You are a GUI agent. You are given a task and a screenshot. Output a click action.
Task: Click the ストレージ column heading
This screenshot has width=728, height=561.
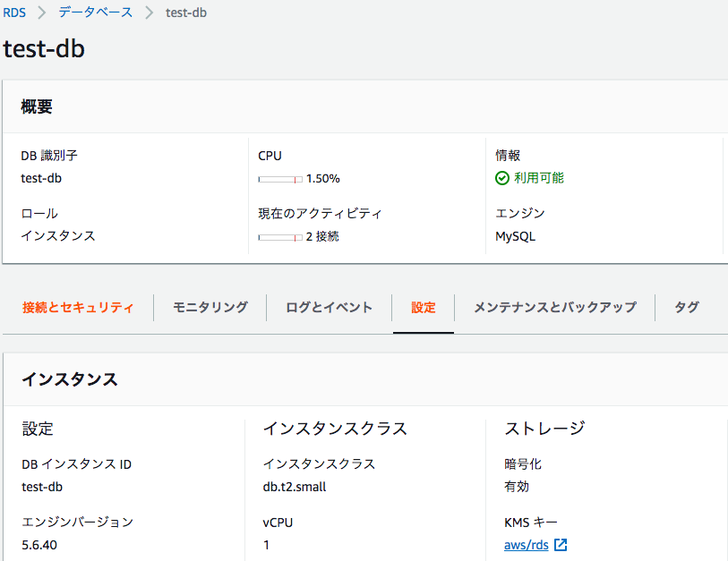click(x=544, y=429)
